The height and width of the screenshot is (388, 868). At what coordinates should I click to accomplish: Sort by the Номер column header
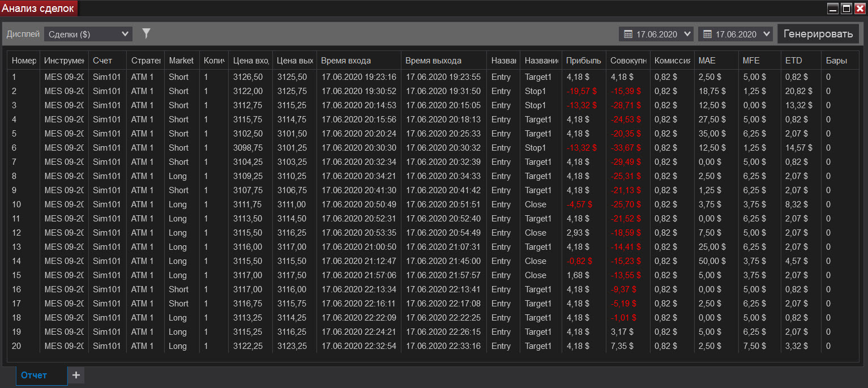pyautogui.click(x=24, y=61)
